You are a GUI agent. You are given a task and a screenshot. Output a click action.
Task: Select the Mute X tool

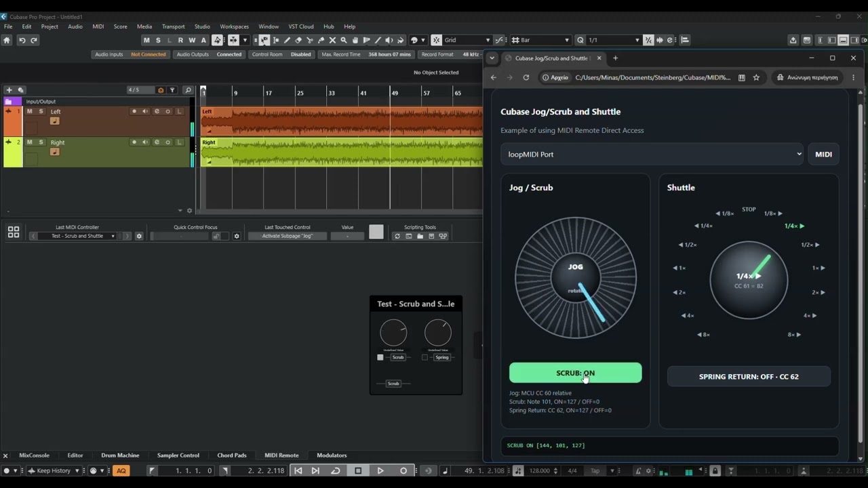332,40
